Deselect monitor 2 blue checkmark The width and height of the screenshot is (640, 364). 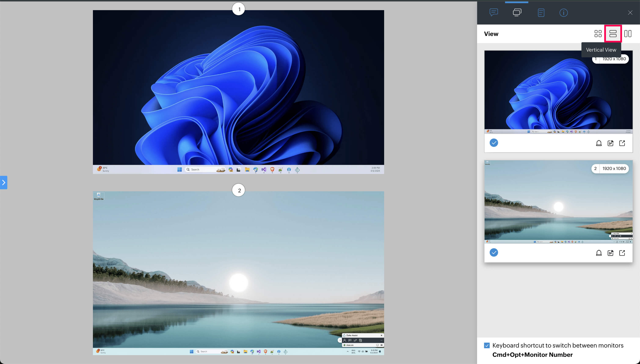494,253
